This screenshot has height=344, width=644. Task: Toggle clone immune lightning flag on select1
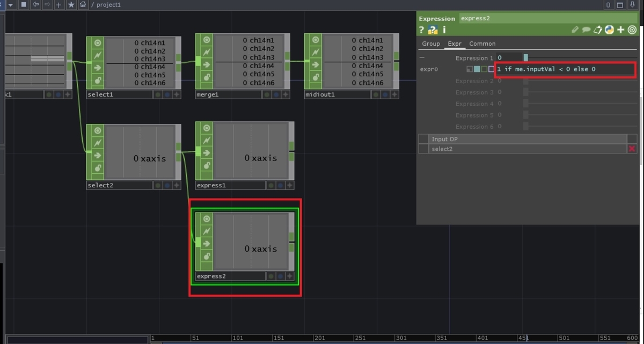coord(98,55)
